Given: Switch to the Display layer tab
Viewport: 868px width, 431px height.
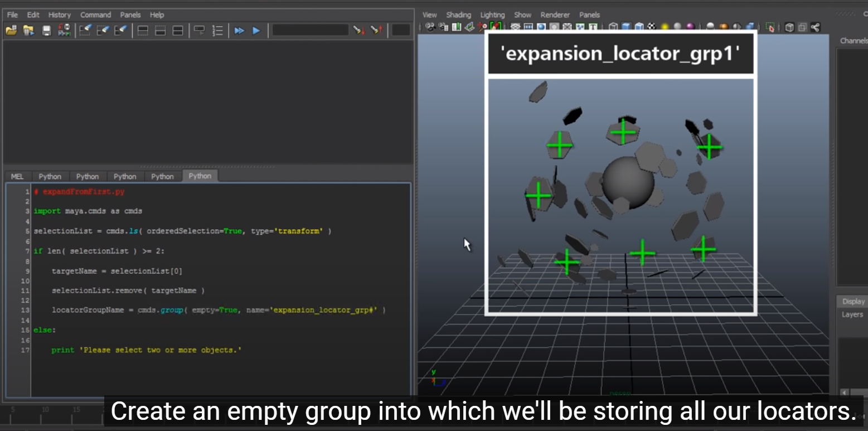Looking at the screenshot, I should point(853,301).
